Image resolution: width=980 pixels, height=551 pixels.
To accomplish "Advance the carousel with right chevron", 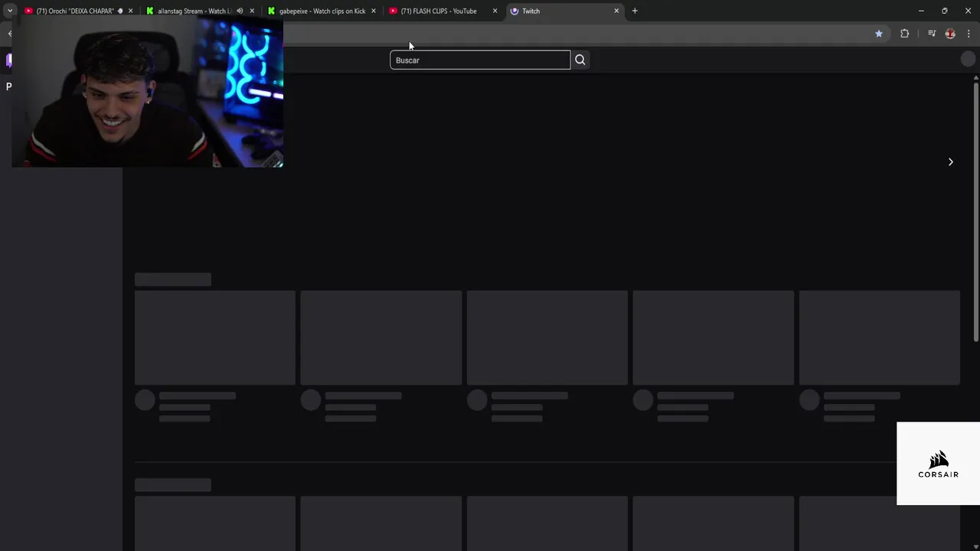I will point(951,161).
